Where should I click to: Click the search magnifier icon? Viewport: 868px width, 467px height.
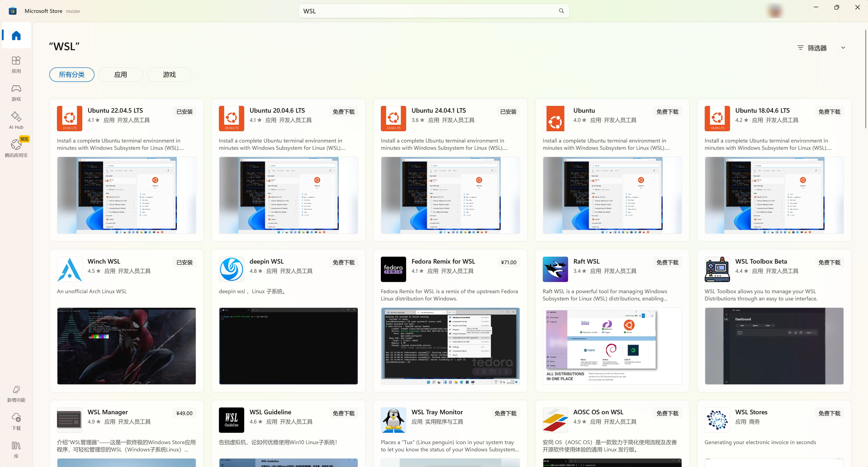coord(561,11)
